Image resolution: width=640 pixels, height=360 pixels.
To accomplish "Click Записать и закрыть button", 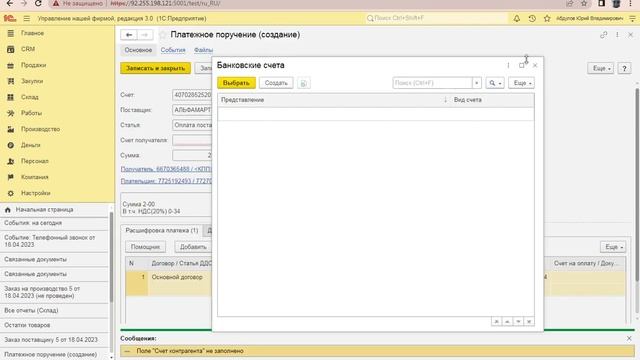I will 156,68.
